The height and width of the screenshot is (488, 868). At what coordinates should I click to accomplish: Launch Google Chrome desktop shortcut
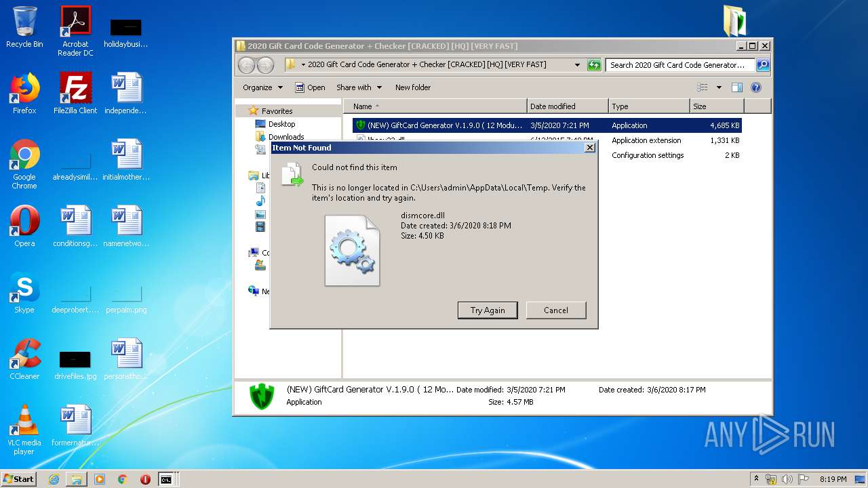(x=24, y=164)
